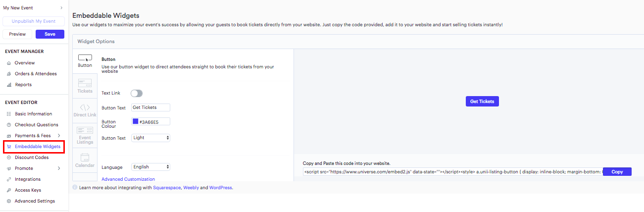644x212 pixels.
Task: Open the WordPress integration link
Action: click(220, 188)
